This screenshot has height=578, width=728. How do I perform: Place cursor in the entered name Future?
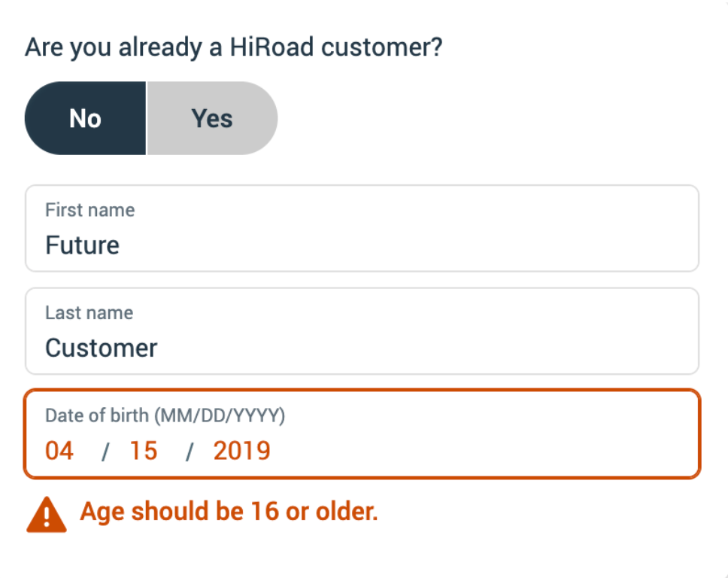82,245
